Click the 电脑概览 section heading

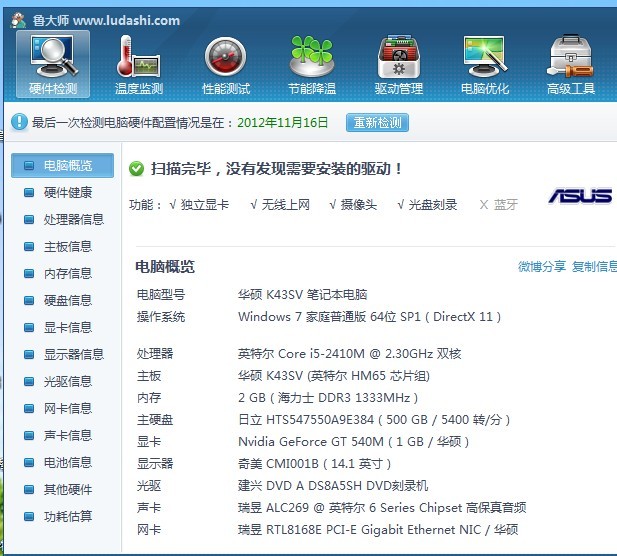click(x=165, y=267)
